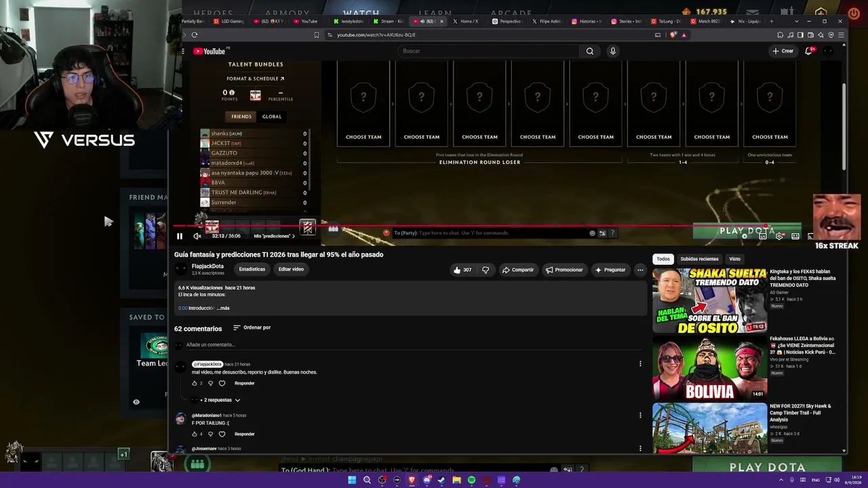Image resolution: width=868 pixels, height=488 pixels.
Task: Switch to the "Home / X" browser tab
Action: click(467, 21)
